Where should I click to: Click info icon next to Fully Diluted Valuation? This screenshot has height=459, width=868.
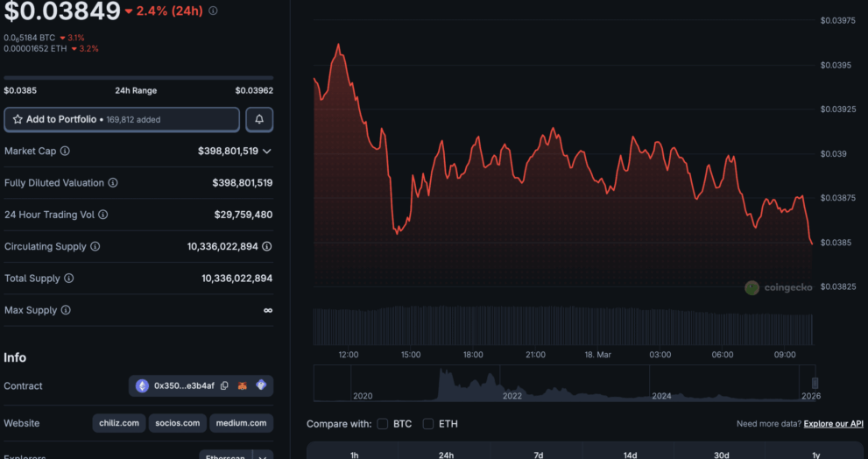113,183
